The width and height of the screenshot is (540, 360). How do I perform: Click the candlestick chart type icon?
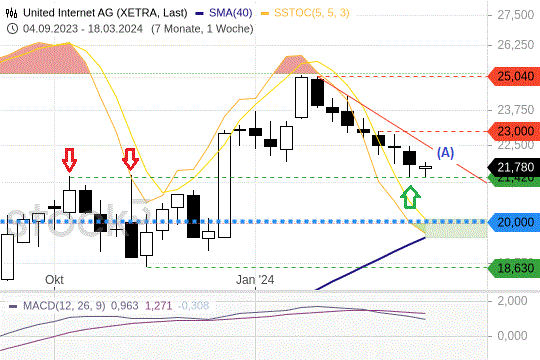tap(11, 13)
